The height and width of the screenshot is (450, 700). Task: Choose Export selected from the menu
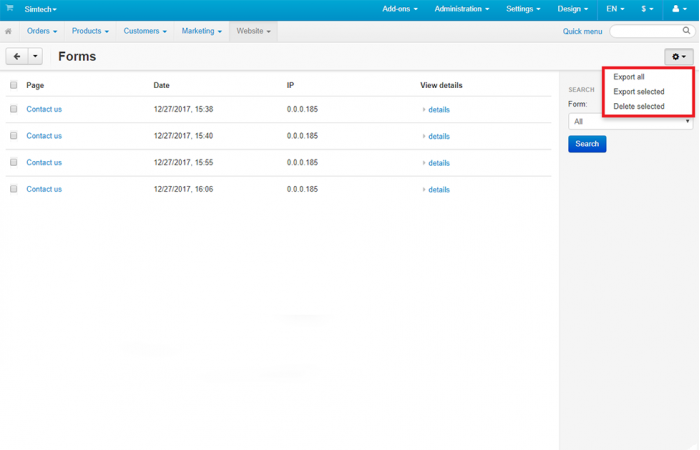638,92
